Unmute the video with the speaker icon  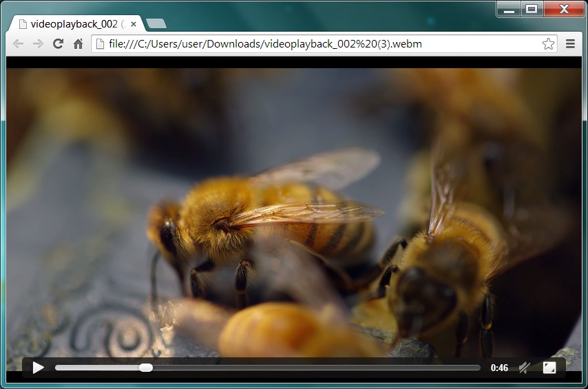coord(524,368)
